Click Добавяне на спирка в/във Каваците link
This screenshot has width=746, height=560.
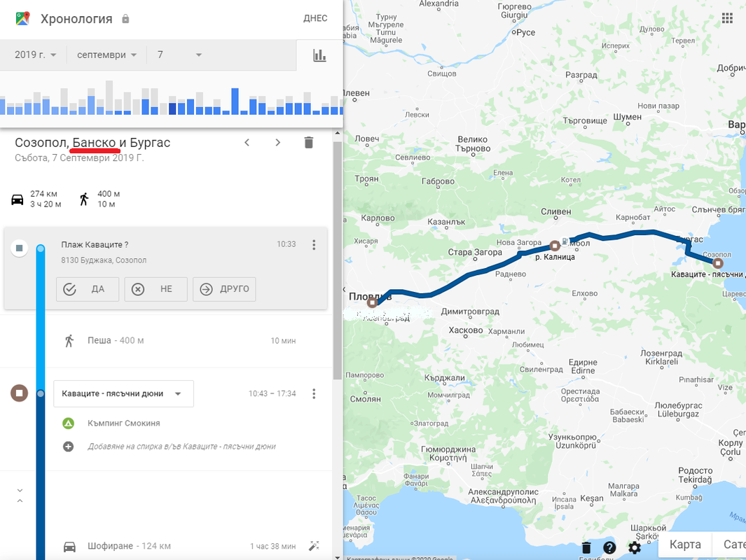click(181, 447)
